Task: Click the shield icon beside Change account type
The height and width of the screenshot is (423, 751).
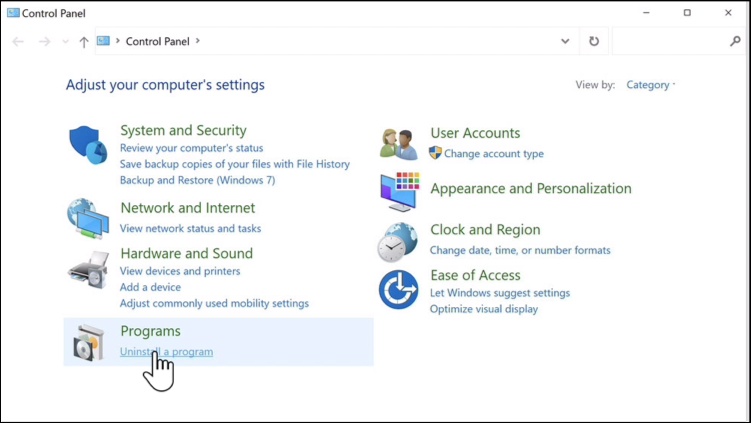Action: (435, 153)
